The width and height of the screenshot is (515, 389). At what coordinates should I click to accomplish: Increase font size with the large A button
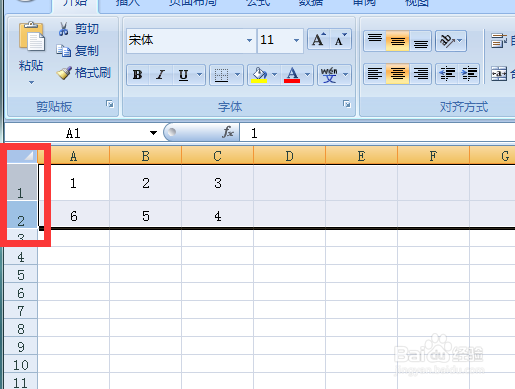[x=318, y=40]
